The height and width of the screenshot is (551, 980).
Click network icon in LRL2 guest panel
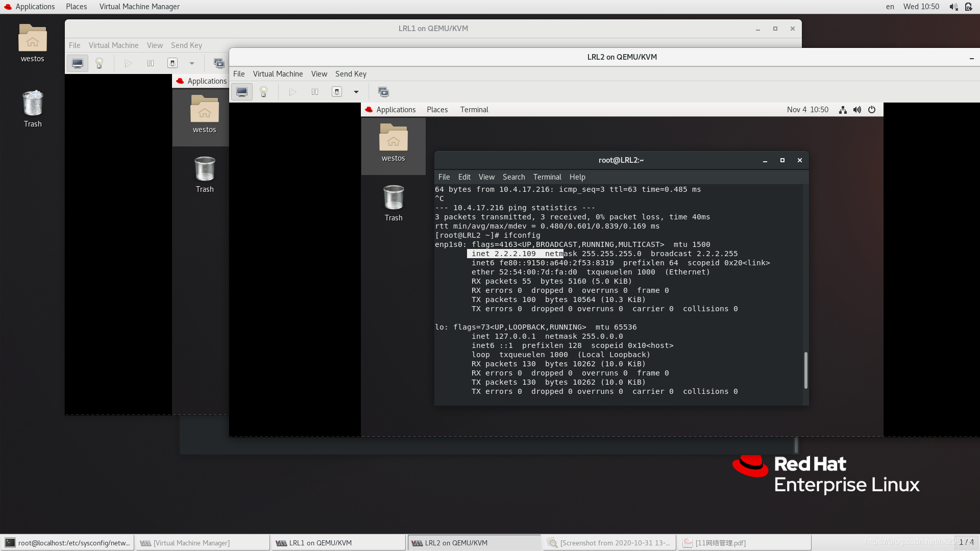(x=843, y=110)
